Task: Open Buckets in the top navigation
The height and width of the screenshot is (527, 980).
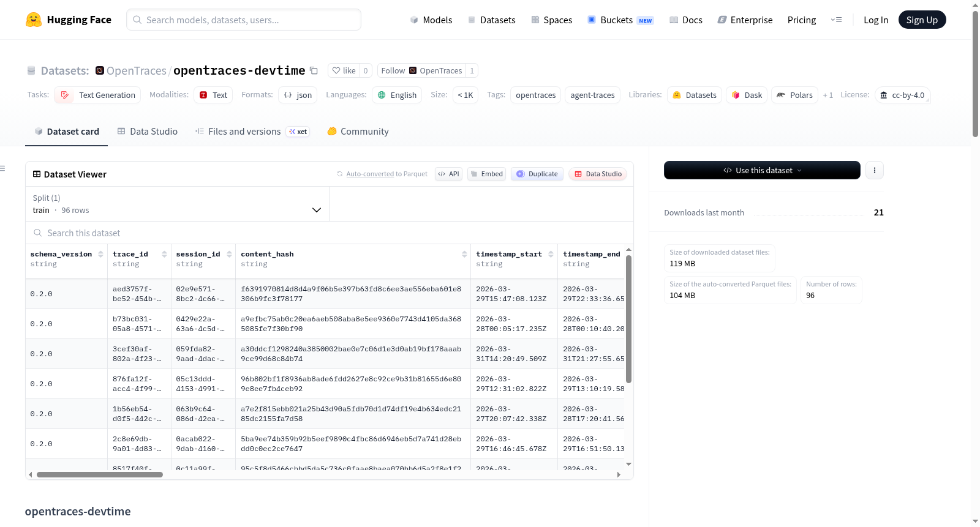Action: 620,20
